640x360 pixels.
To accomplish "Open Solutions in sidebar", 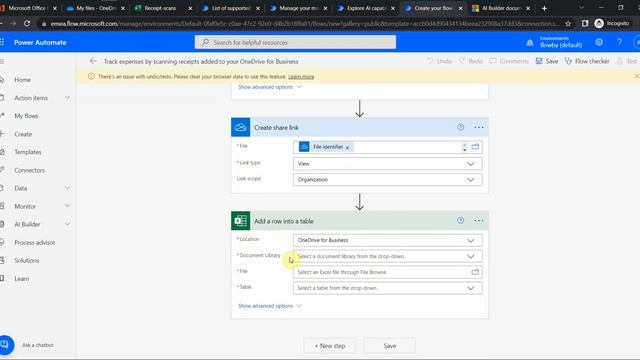I will [x=27, y=260].
